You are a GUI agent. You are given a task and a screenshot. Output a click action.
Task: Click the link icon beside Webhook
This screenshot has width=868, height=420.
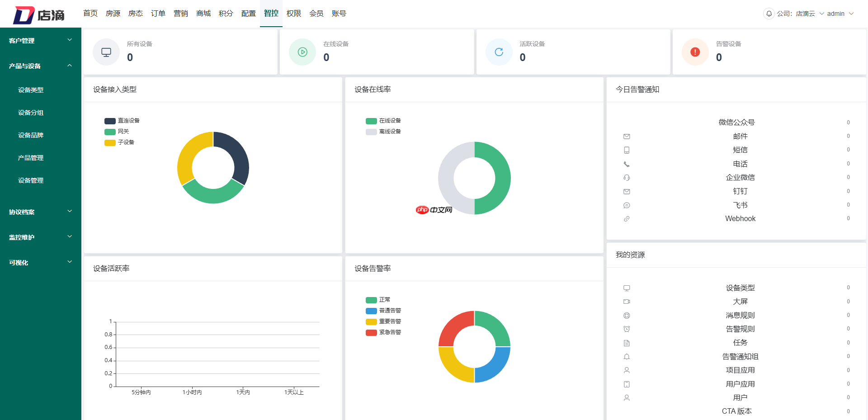[x=627, y=219]
